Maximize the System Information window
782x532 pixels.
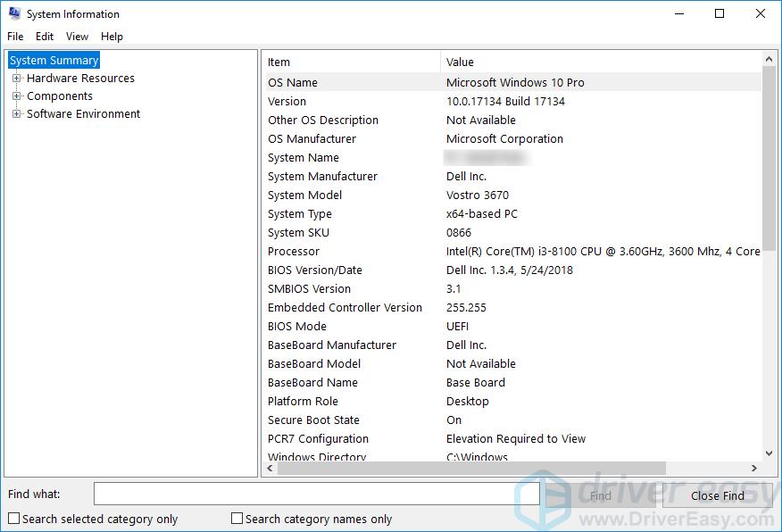720,13
